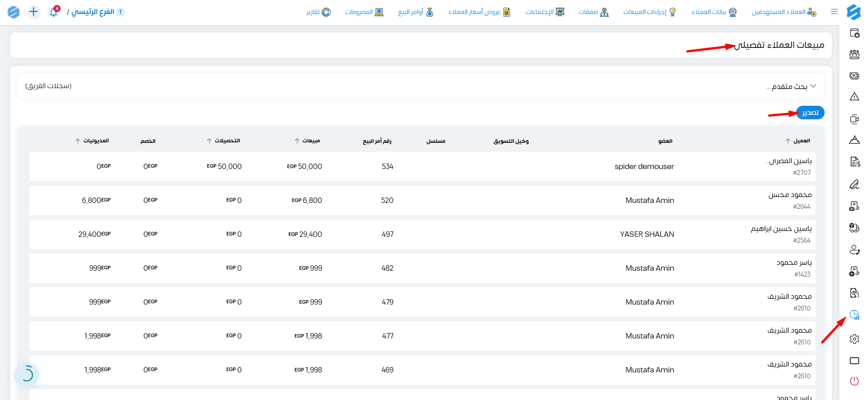This screenshot has height=400, width=868.
Task: Open بيانات العملاء menu
Action: [x=714, y=12]
